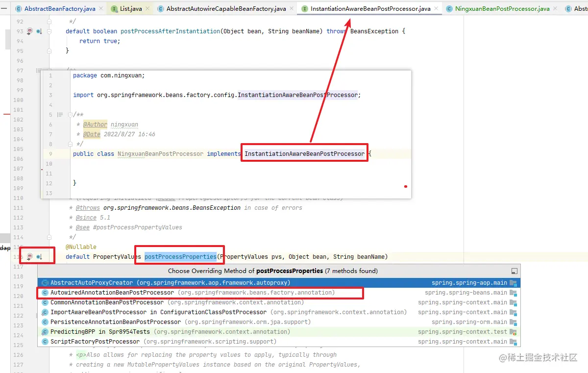The height and width of the screenshot is (373, 588).
Task: Click the overridden-method gutter icon on line 93
Action: 39,31
